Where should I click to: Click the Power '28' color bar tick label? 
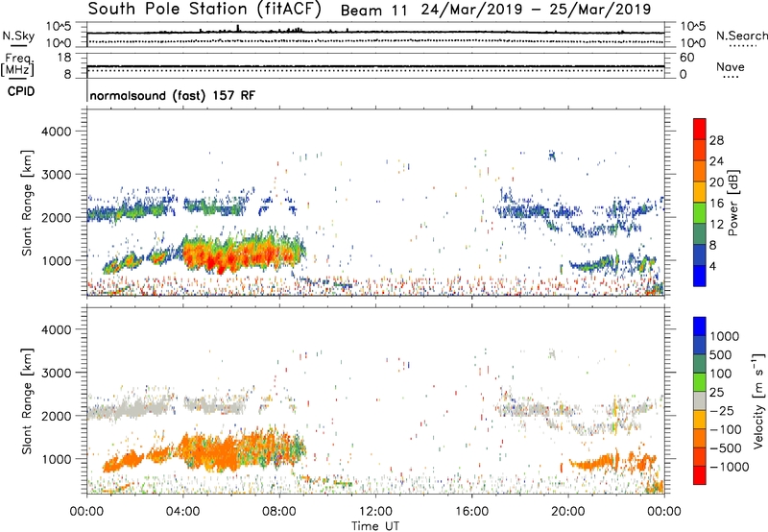[716, 140]
